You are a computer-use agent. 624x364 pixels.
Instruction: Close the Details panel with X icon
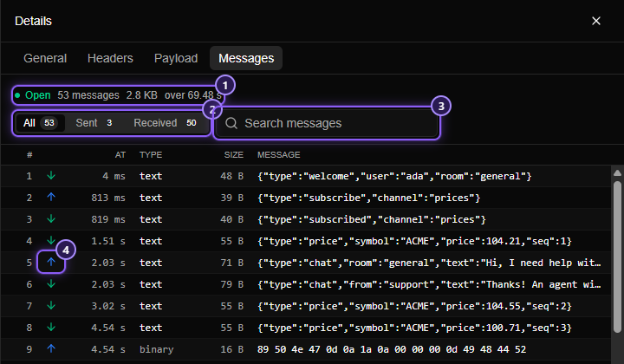(x=595, y=21)
